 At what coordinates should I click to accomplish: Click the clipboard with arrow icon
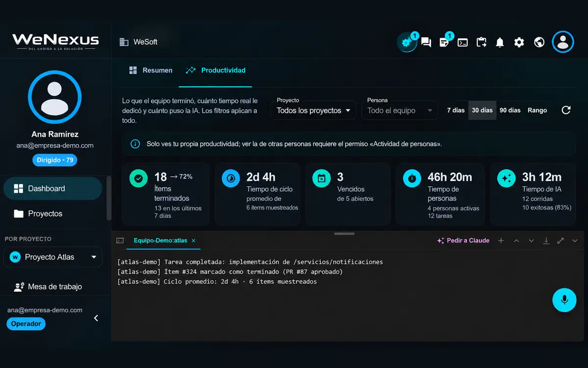tap(481, 43)
